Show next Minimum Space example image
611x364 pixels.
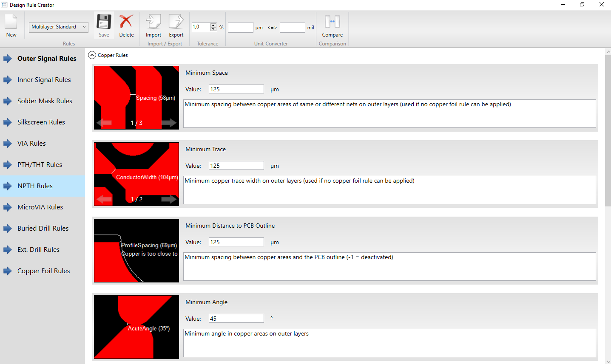pyautogui.click(x=169, y=123)
